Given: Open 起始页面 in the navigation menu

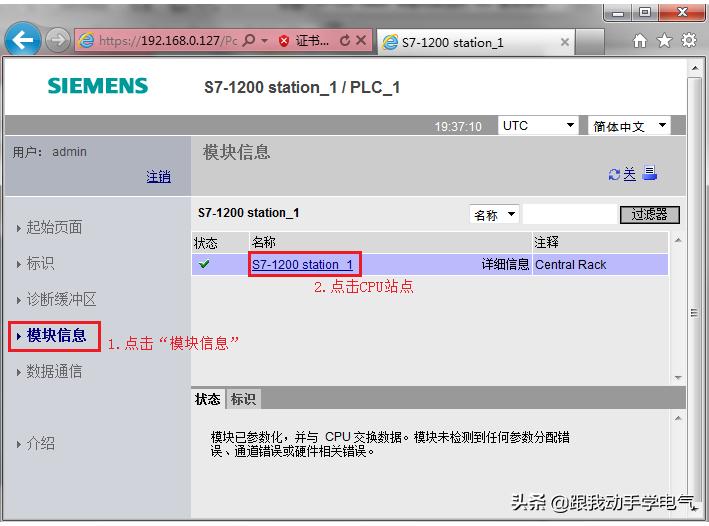Looking at the screenshot, I should click(x=54, y=227).
